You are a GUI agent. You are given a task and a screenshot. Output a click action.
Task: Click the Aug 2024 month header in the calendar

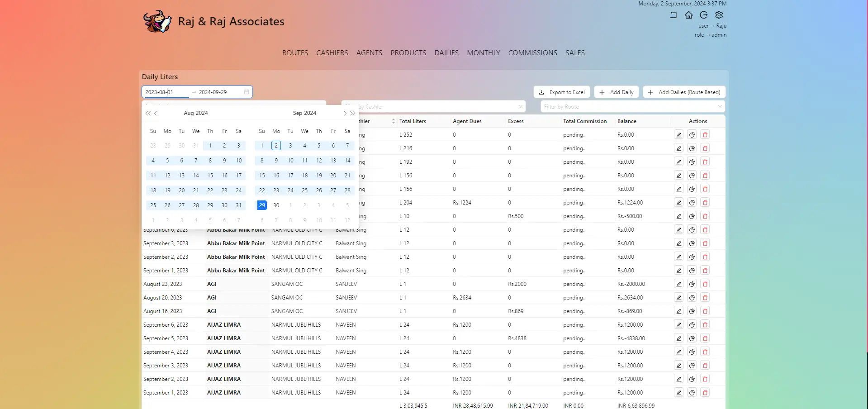pos(196,113)
